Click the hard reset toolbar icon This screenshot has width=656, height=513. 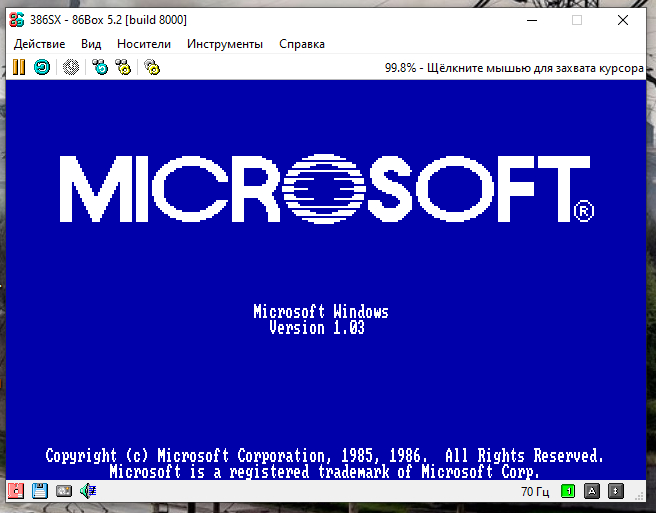(x=41, y=67)
